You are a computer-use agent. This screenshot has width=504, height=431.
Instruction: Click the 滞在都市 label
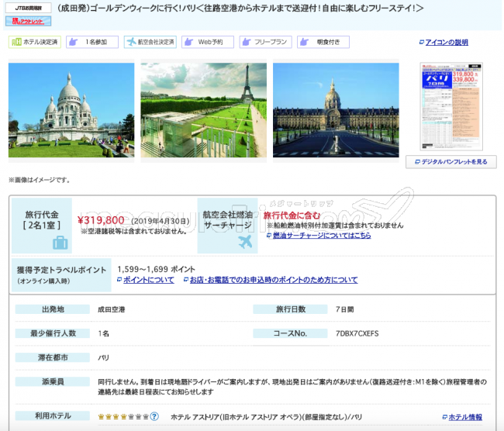(53, 357)
